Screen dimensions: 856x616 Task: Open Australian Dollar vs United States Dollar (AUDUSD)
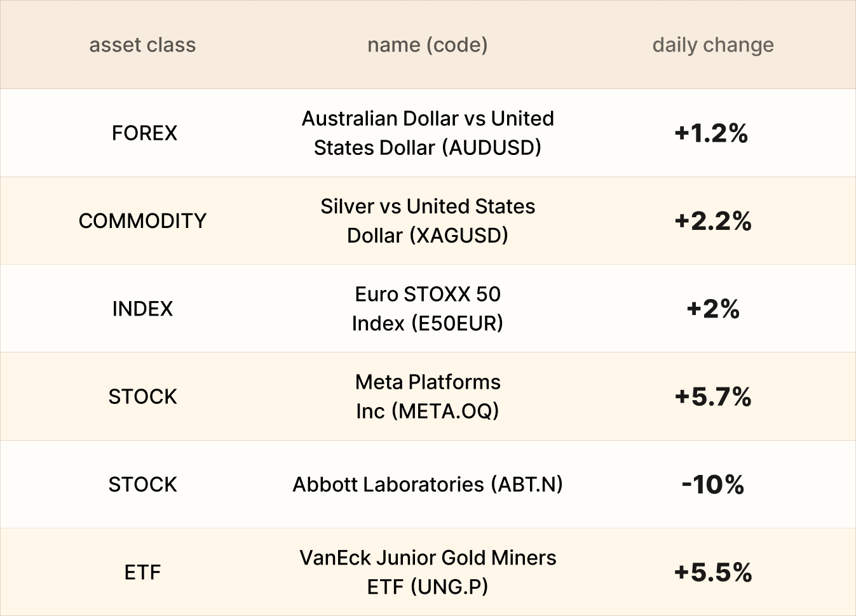click(427, 133)
